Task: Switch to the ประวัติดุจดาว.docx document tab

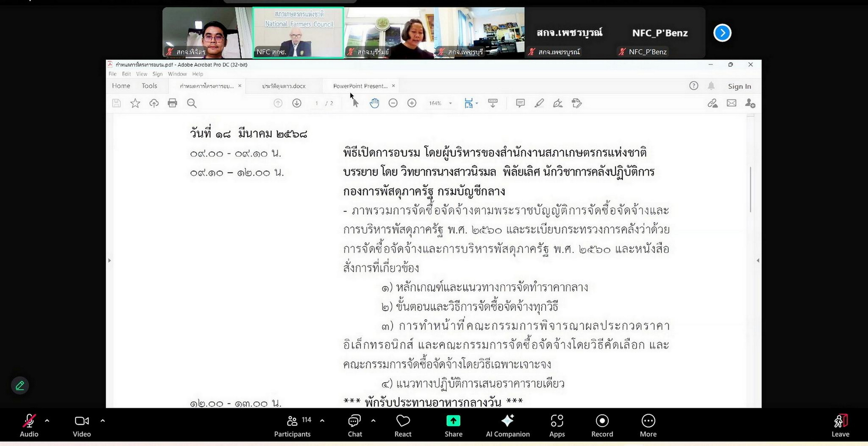Action: 284,86
